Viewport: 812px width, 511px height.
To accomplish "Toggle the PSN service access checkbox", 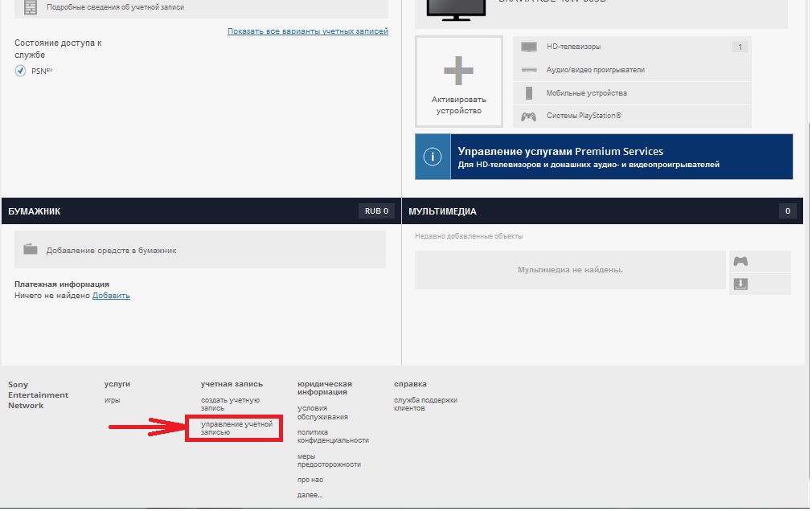I will click(21, 71).
